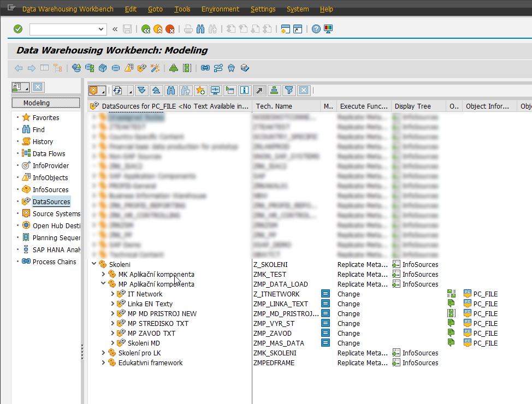Click the Add to Favorites star icon

click(x=200, y=90)
